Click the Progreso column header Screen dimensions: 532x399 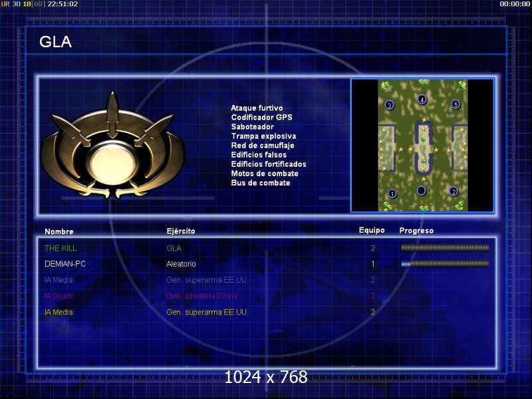pyautogui.click(x=416, y=231)
